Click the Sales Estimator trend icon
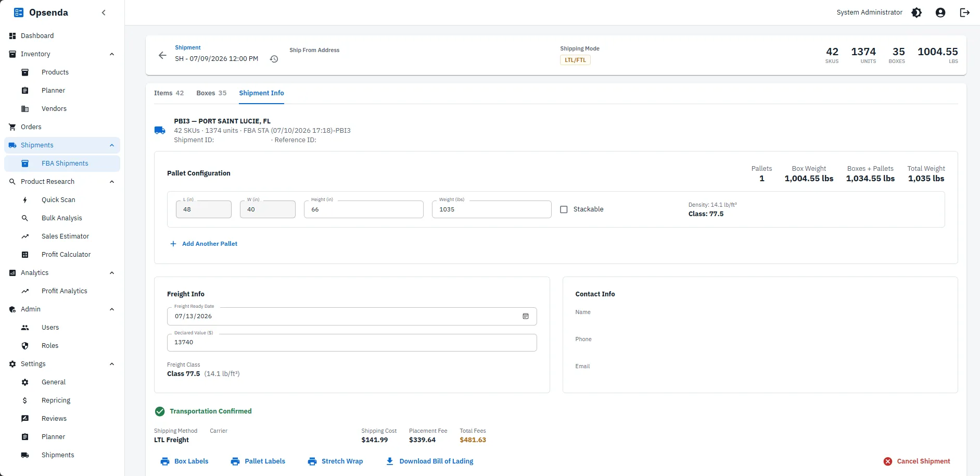 point(25,236)
